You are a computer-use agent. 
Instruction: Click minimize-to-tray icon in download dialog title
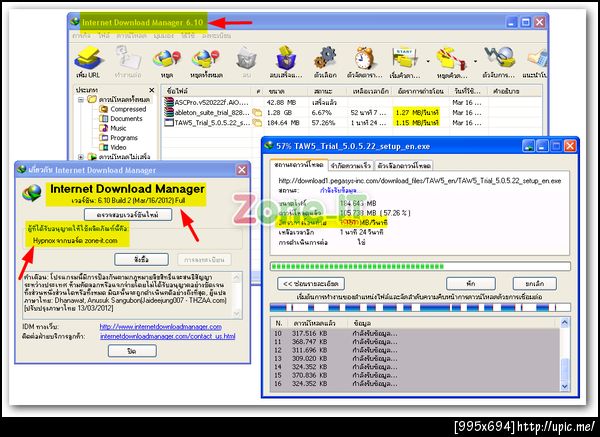pos(528,146)
